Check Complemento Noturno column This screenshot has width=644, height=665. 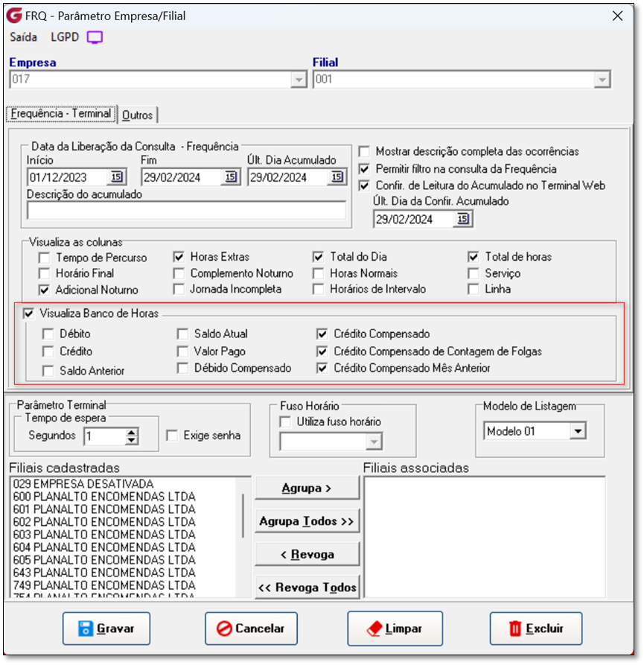click(x=179, y=273)
